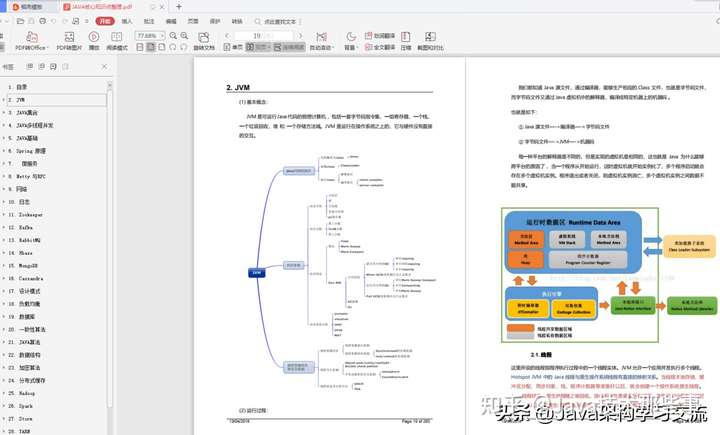Open the zoom percentage dropdown
Screen dimensions: 720x435
[x=162, y=36]
